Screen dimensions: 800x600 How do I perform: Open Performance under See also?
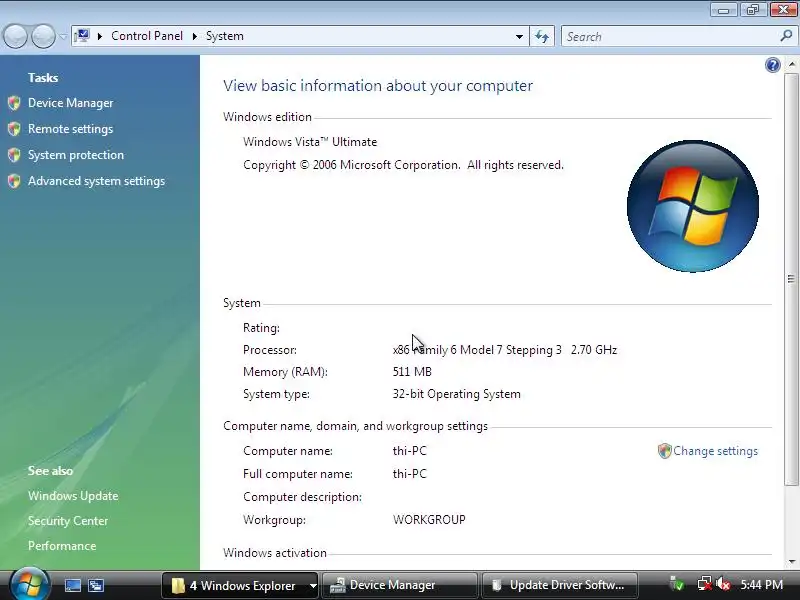pos(62,546)
